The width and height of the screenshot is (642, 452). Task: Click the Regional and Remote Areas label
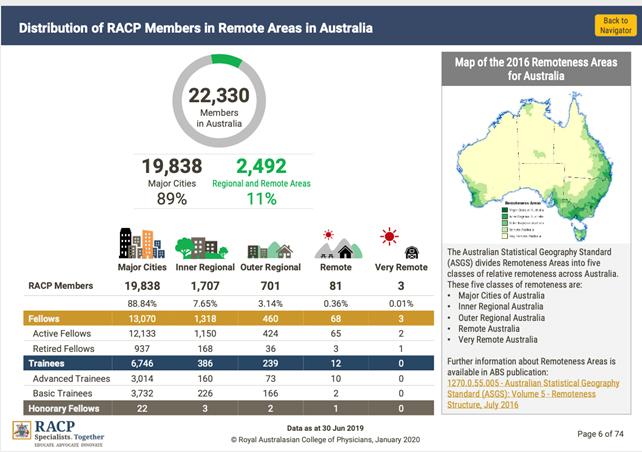click(x=261, y=183)
